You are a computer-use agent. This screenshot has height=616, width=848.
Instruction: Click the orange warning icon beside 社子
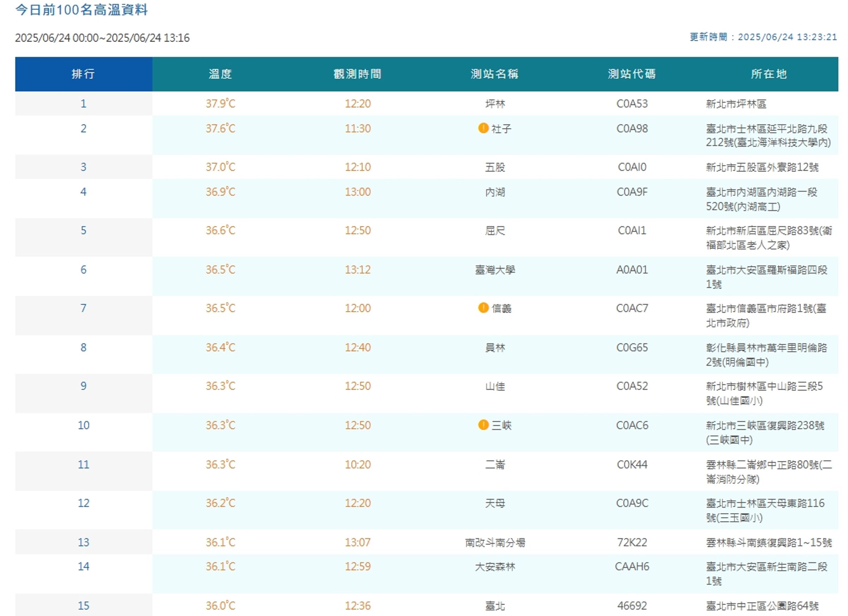[483, 128]
